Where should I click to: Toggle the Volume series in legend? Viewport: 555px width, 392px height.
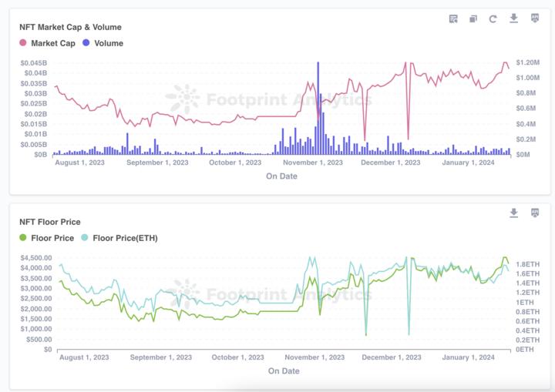click(108, 43)
